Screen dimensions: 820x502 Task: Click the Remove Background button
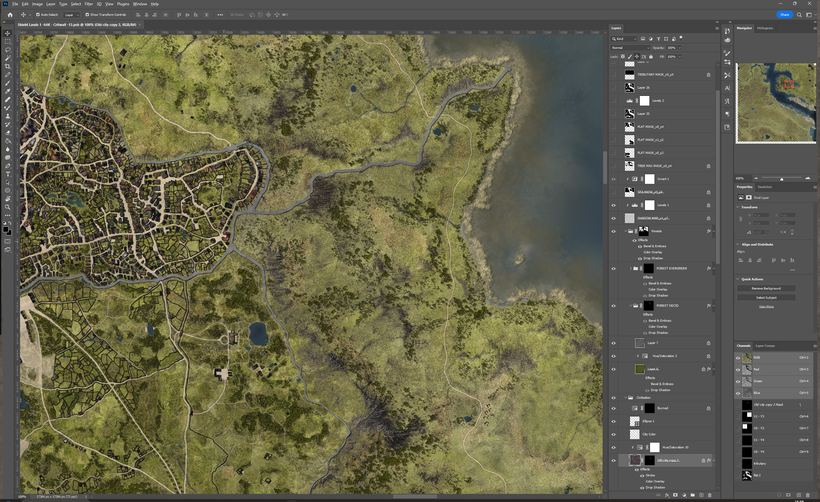click(766, 288)
